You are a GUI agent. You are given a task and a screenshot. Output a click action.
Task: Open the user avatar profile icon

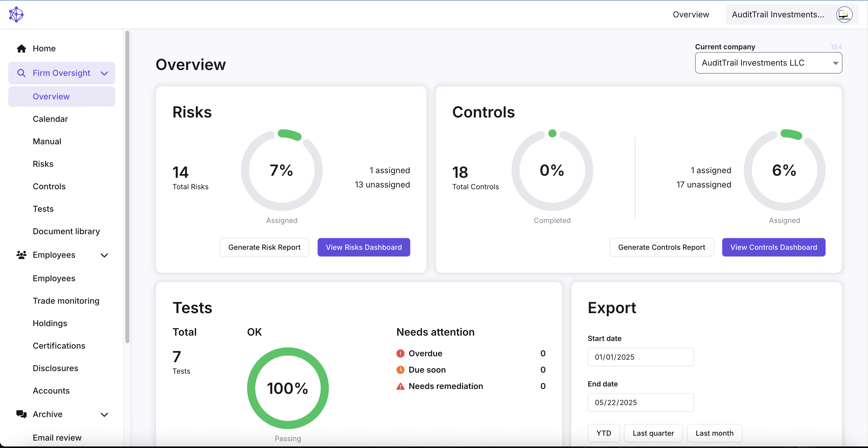(844, 15)
